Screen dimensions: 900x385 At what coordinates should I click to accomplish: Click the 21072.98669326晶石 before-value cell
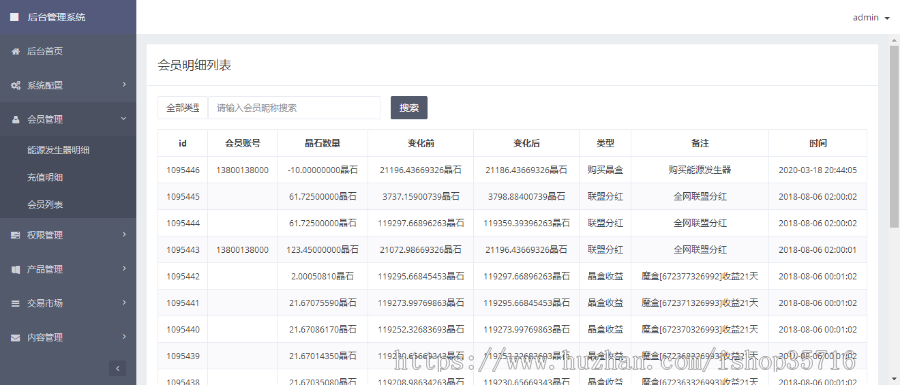(421, 250)
